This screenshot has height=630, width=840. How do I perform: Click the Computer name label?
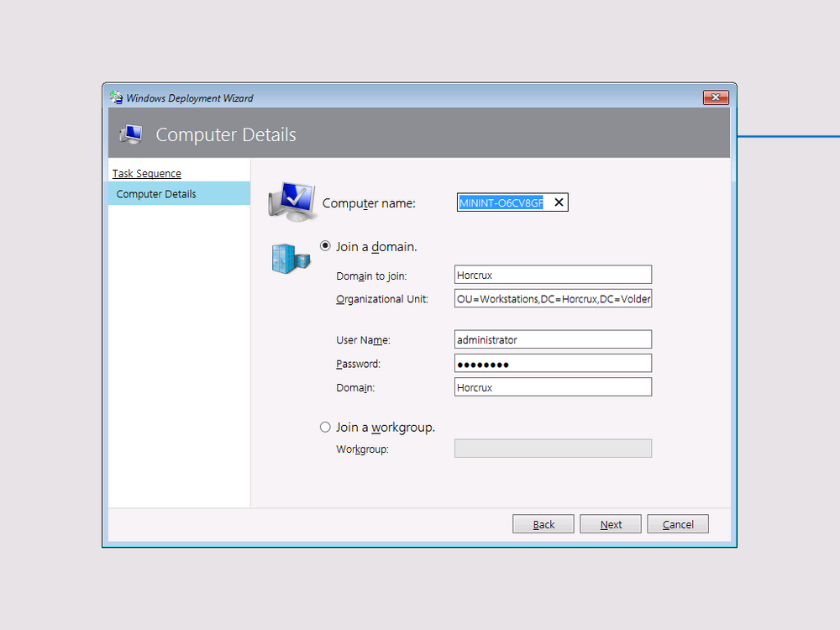369,203
